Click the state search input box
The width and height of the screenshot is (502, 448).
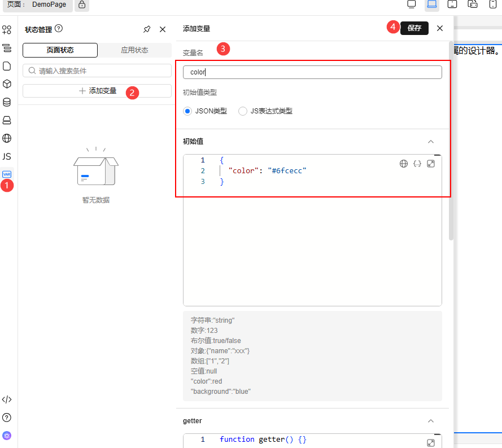tap(97, 71)
